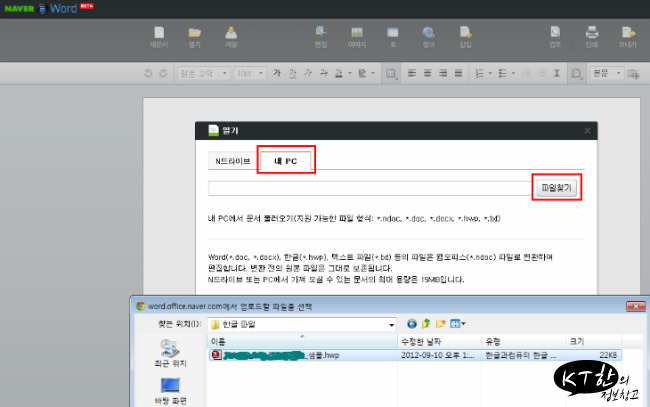This screenshot has height=407, width=650.
Task: Open the font size dropdown 10pt
Action: (250, 73)
